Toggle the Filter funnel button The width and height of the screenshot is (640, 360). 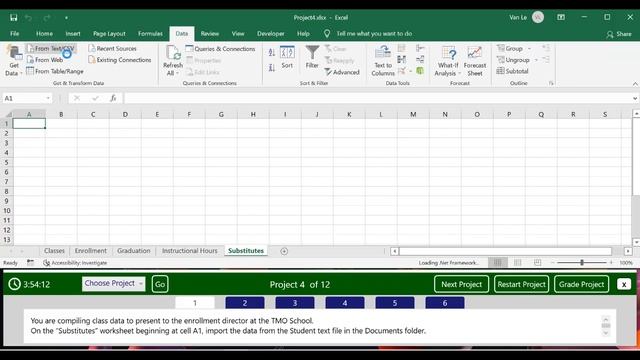click(x=312, y=57)
